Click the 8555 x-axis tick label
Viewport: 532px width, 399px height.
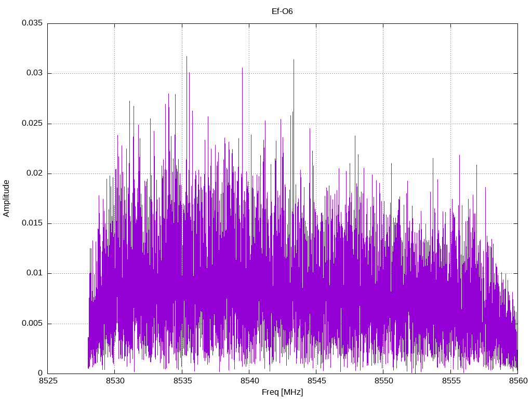point(451,381)
